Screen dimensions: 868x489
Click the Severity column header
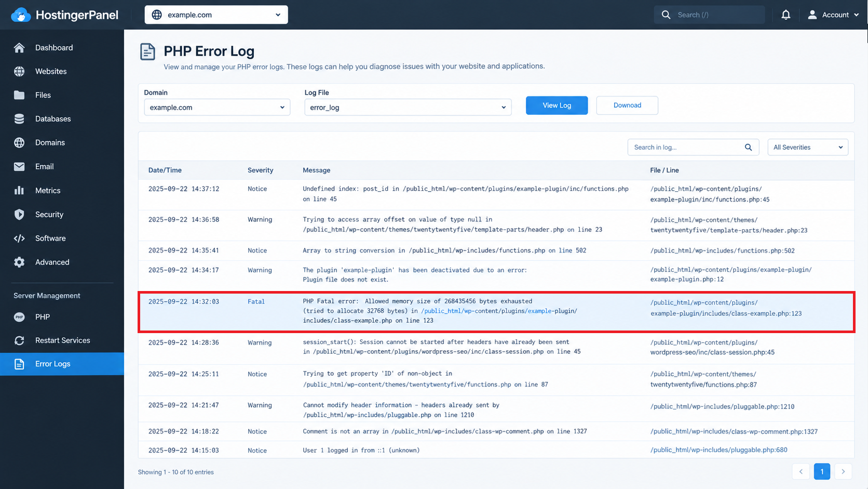pyautogui.click(x=261, y=170)
